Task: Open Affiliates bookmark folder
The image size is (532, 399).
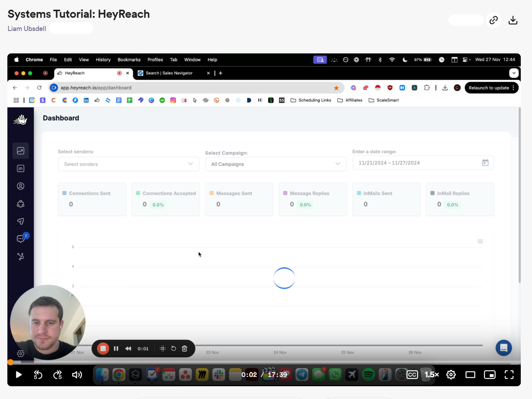Action: pos(350,100)
